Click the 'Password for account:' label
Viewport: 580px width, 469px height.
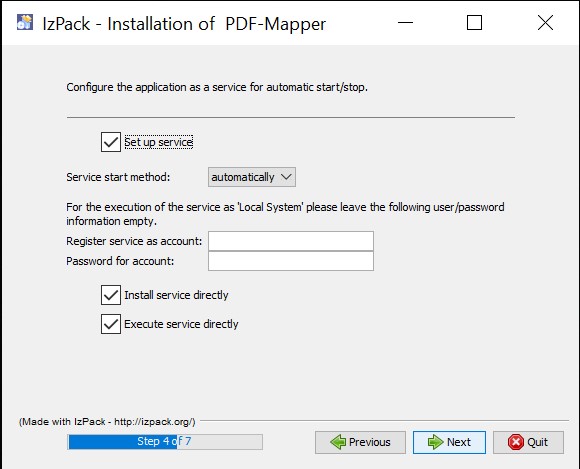pyautogui.click(x=120, y=261)
